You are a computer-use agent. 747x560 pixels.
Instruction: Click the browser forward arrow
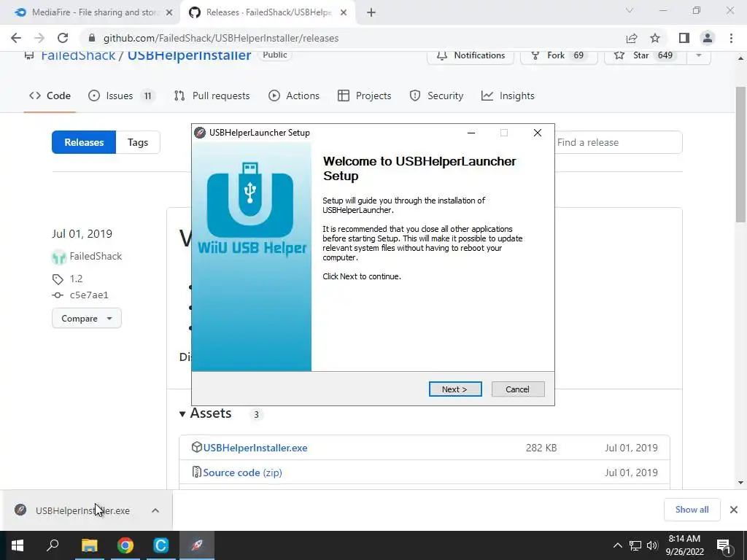click(39, 38)
